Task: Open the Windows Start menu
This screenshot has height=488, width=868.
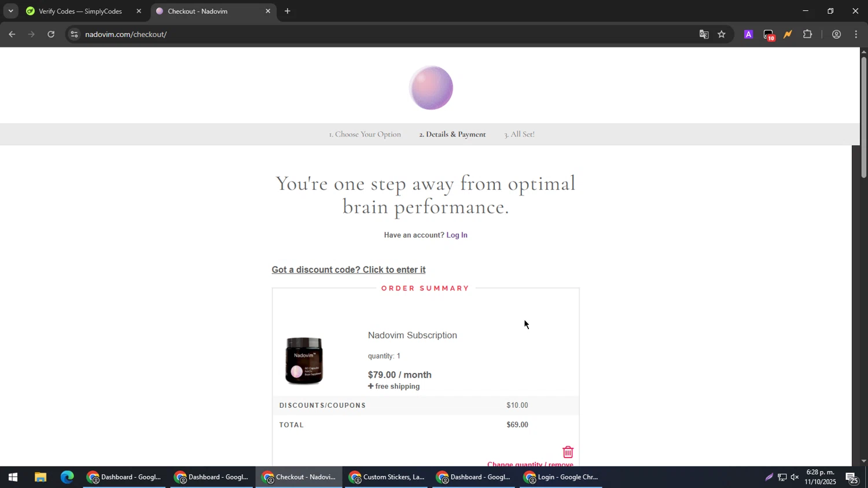Action: tap(12, 478)
